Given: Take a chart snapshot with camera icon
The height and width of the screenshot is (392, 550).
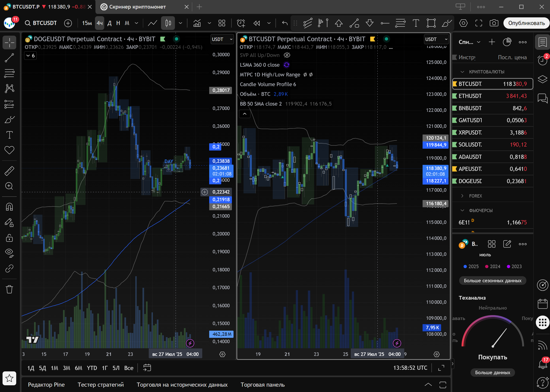Looking at the screenshot, I should coord(494,23).
